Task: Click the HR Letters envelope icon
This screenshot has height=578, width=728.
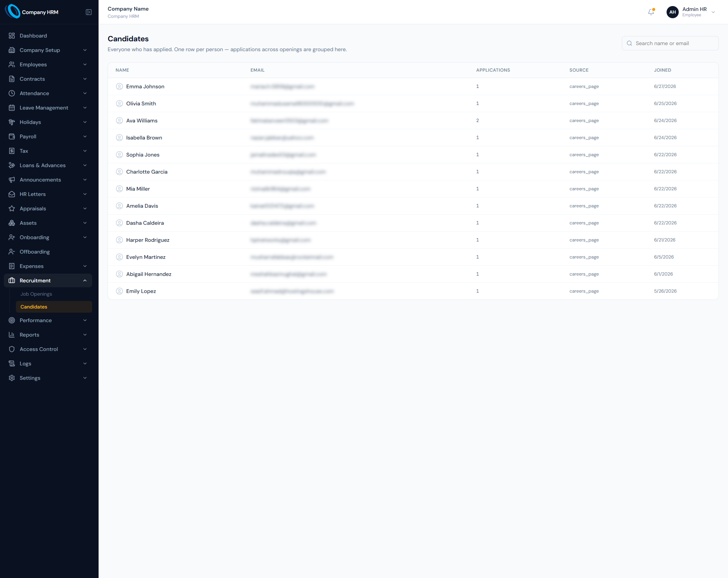Action: coord(12,194)
